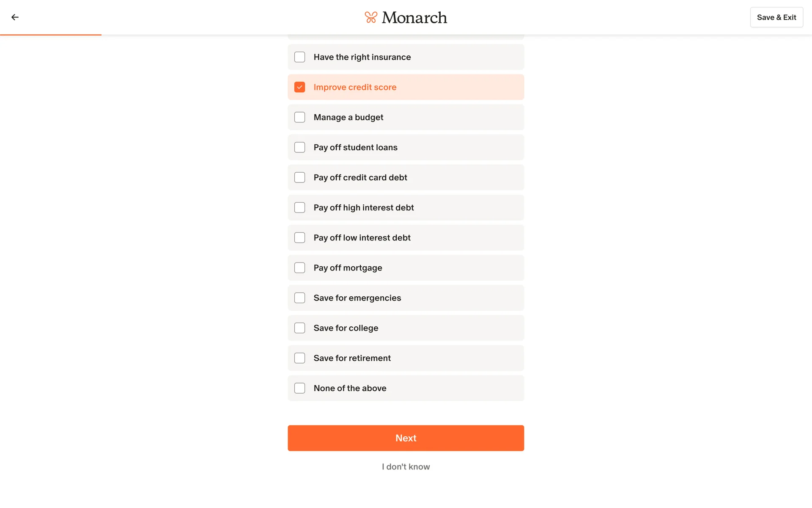Tick the Pay off low interest debt box
812x508 pixels.
point(299,237)
